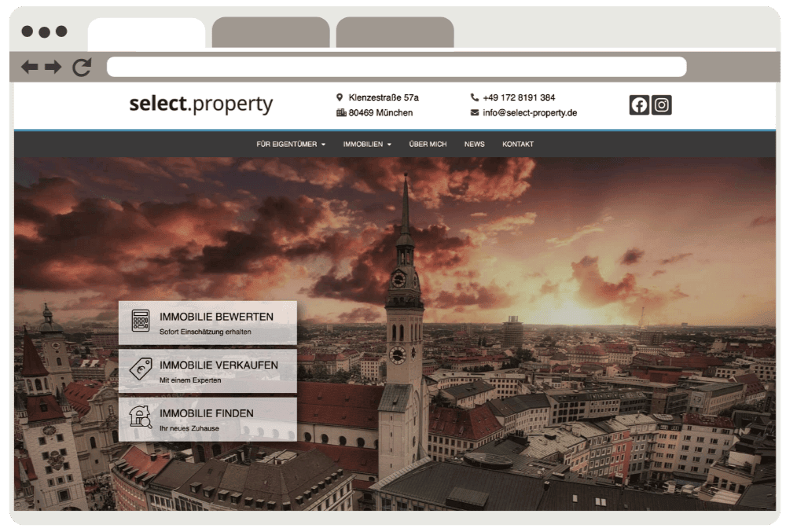Screen dimensions: 786x532
Task: Click the Immobilie Verkaufen button
Action: click(x=208, y=371)
